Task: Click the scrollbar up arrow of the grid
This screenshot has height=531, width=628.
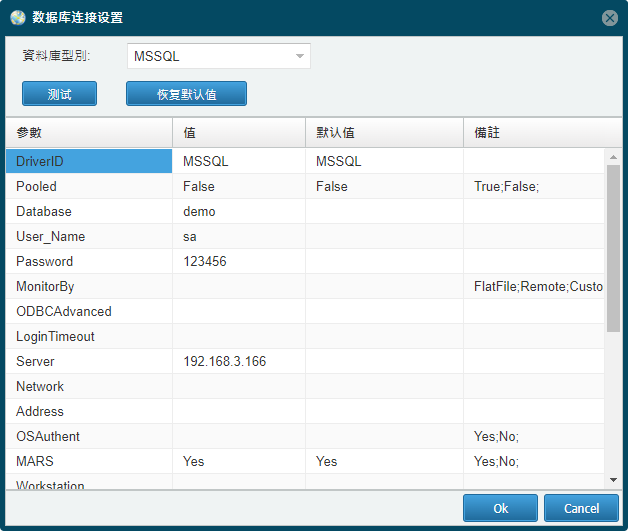Action: coord(613,157)
